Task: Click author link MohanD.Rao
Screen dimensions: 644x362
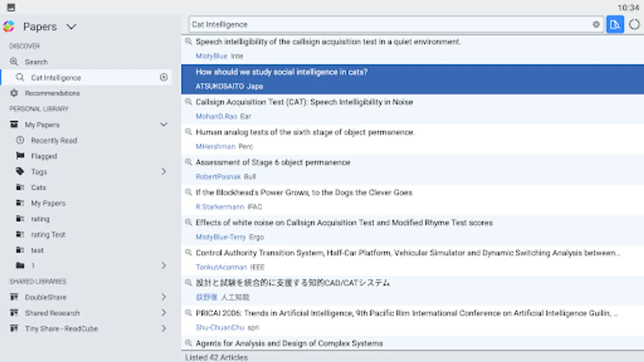Action: [217, 116]
